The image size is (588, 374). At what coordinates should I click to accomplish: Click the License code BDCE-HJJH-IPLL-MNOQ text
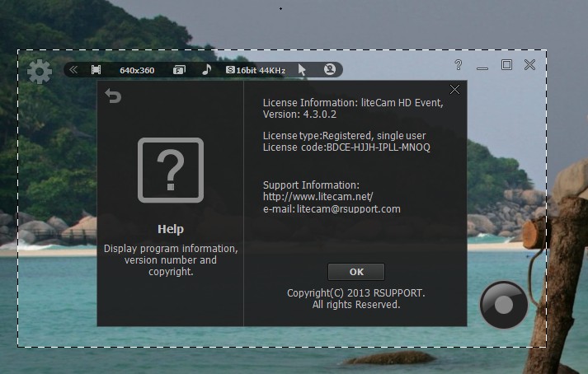click(x=346, y=147)
